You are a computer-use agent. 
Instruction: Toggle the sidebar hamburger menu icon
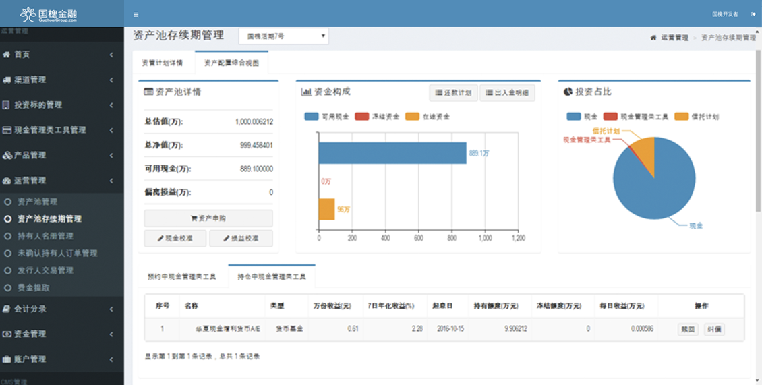pos(136,15)
